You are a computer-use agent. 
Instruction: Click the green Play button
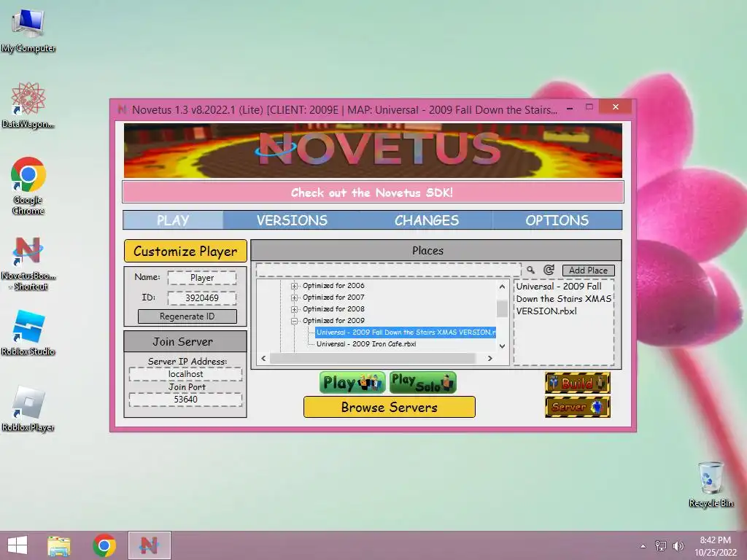tap(352, 383)
